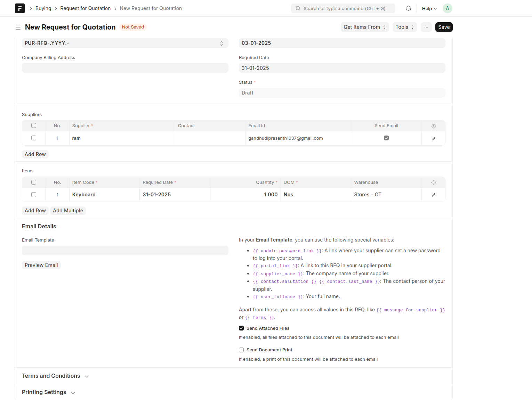Open Items table settings gear
The height and width of the screenshot is (400, 532).
click(x=434, y=182)
